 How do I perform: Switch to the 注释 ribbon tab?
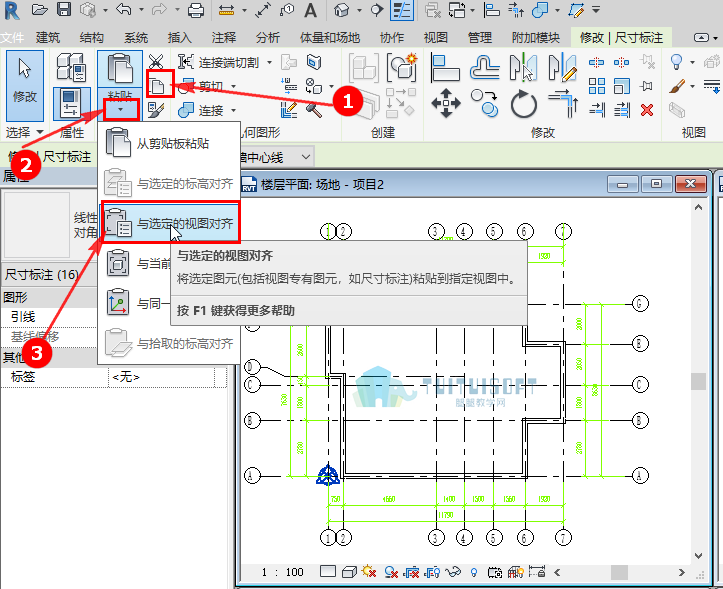coord(224,37)
